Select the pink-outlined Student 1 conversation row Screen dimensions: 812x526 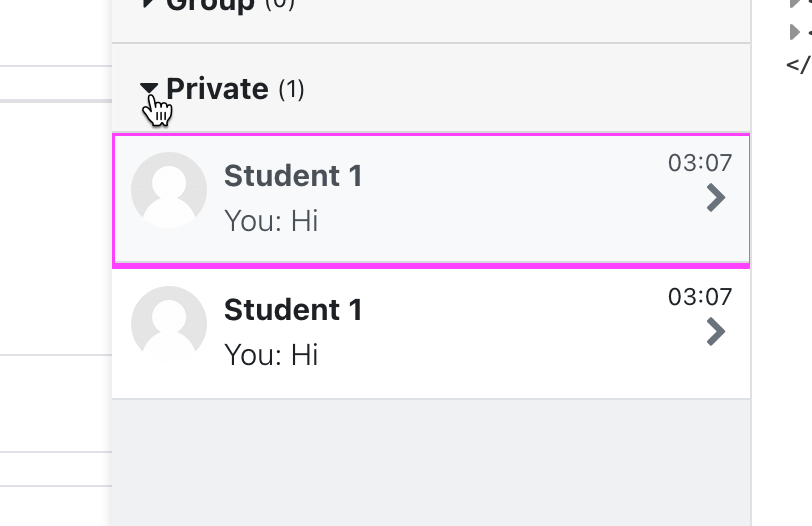(431, 201)
